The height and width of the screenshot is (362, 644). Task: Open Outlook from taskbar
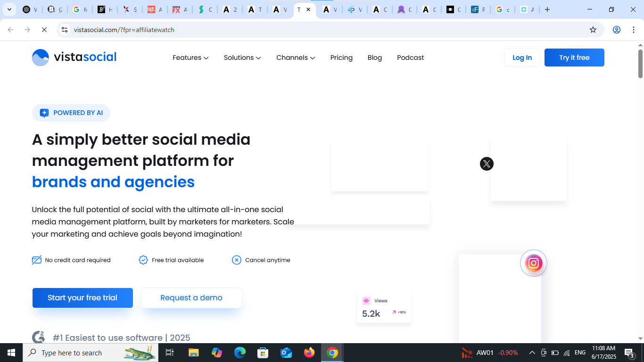286,353
